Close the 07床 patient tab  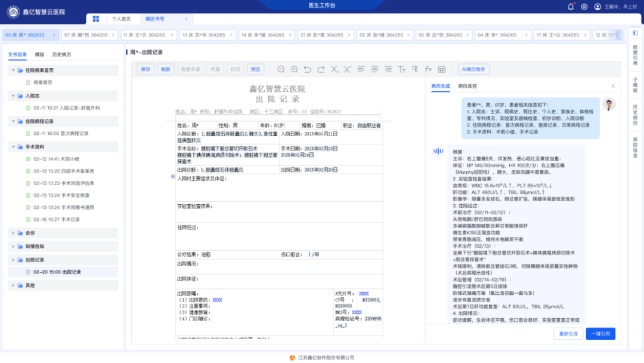(113, 35)
